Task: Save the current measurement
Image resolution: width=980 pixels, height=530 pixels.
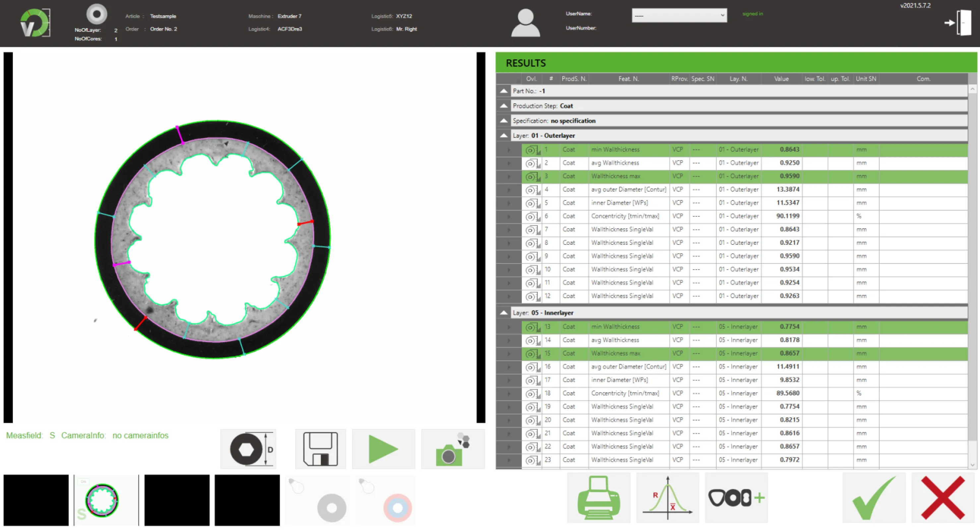Action: 320,449
